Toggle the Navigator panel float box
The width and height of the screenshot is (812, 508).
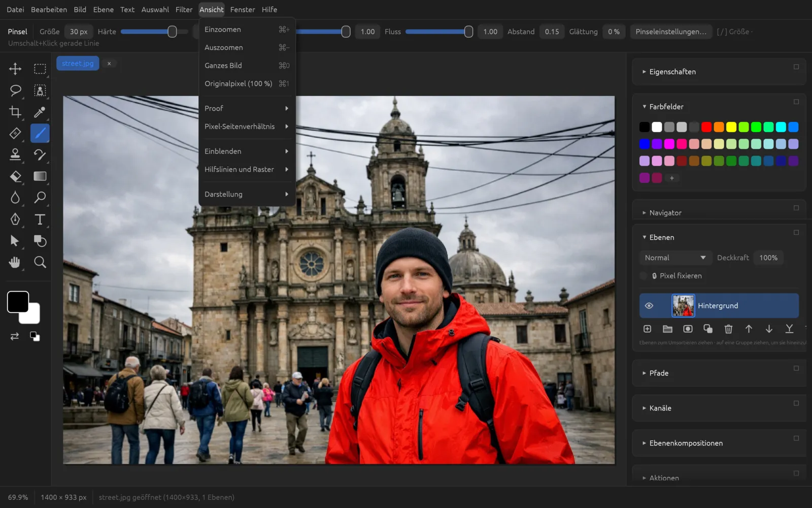click(x=796, y=208)
